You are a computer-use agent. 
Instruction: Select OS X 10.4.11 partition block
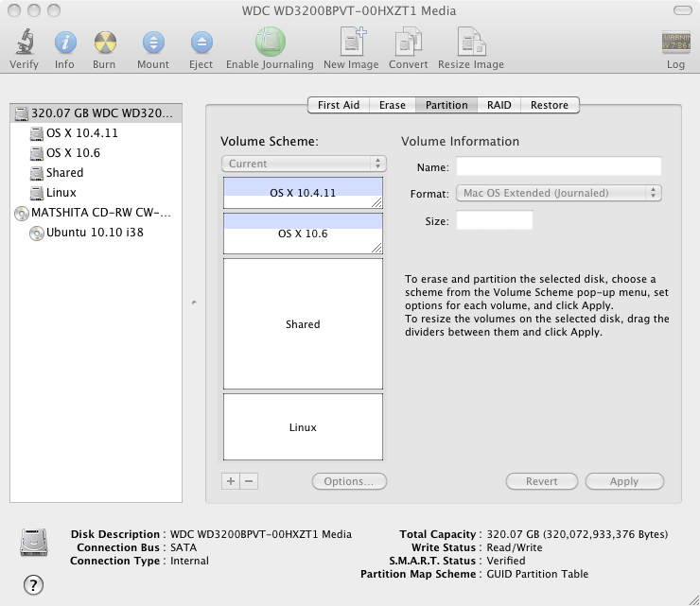(303, 193)
